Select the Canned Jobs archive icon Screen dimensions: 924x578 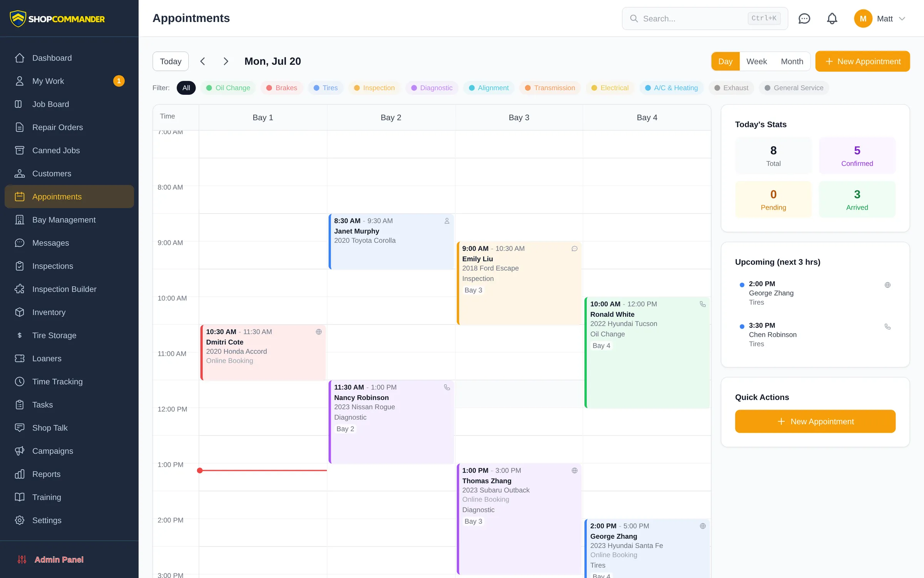point(19,150)
